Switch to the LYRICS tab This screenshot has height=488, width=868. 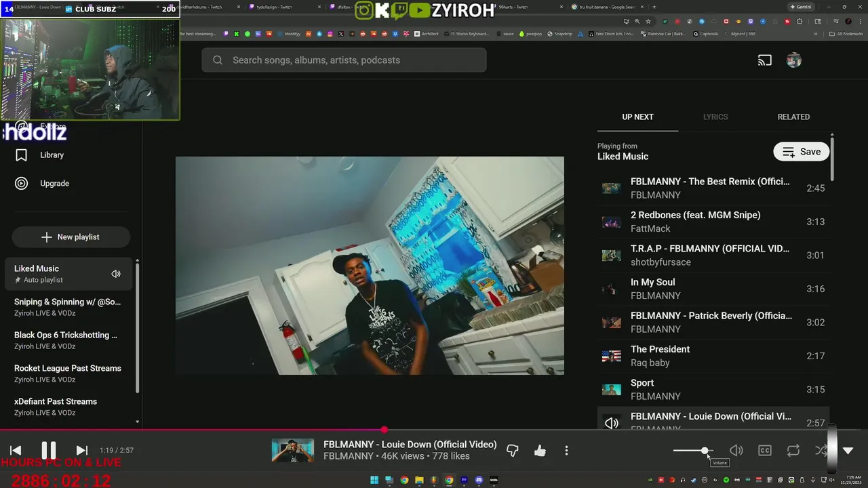tap(715, 117)
